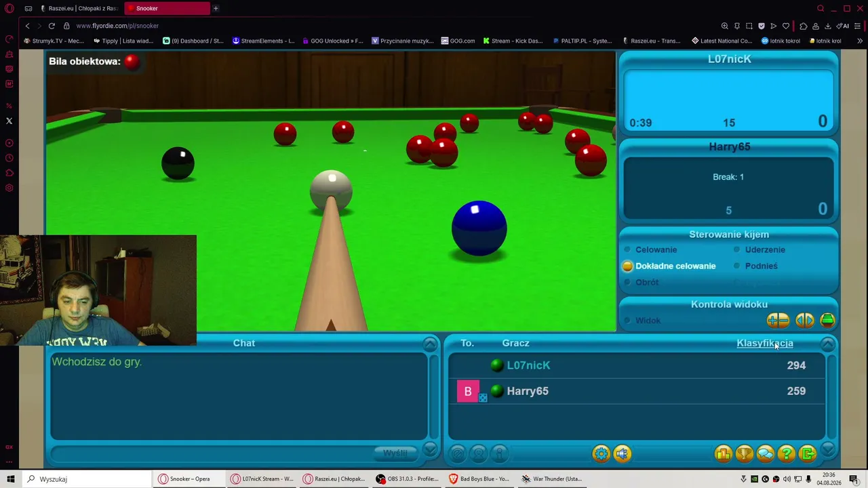Click the chat message input field
The width and height of the screenshot is (868, 488).
pyautogui.click(x=212, y=453)
